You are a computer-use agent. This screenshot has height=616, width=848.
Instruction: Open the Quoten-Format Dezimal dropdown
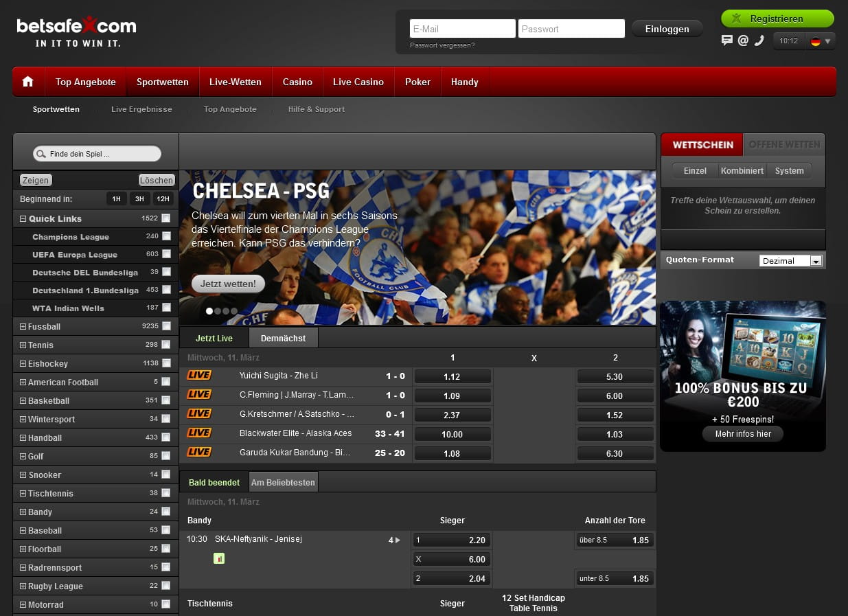pos(790,261)
